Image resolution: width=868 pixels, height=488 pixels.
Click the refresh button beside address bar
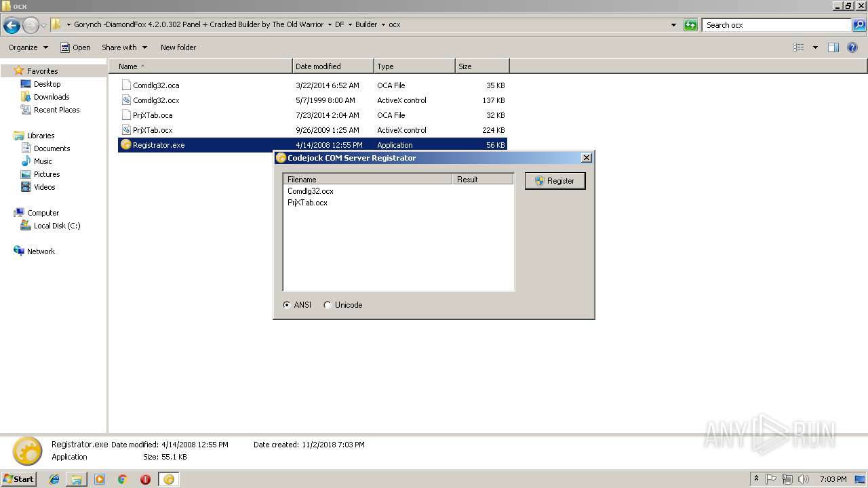click(x=690, y=25)
